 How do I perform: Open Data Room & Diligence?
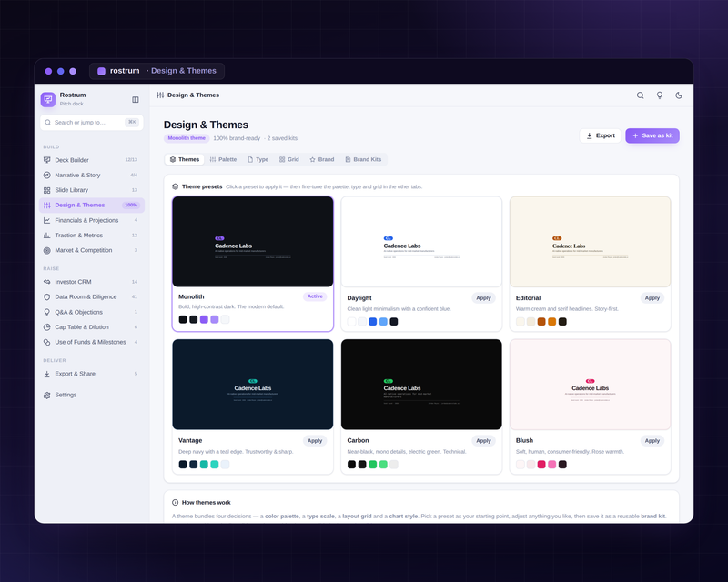(x=92, y=296)
